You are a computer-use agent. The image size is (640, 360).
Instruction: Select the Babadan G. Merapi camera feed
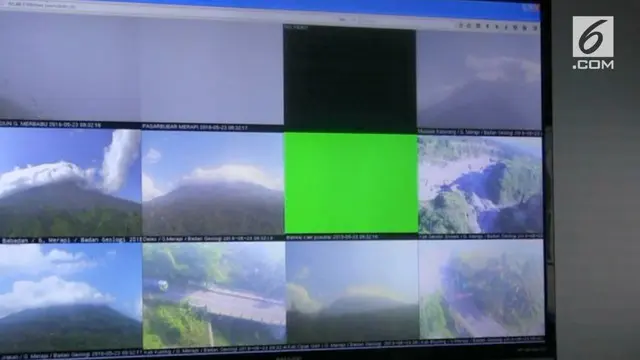[70, 182]
